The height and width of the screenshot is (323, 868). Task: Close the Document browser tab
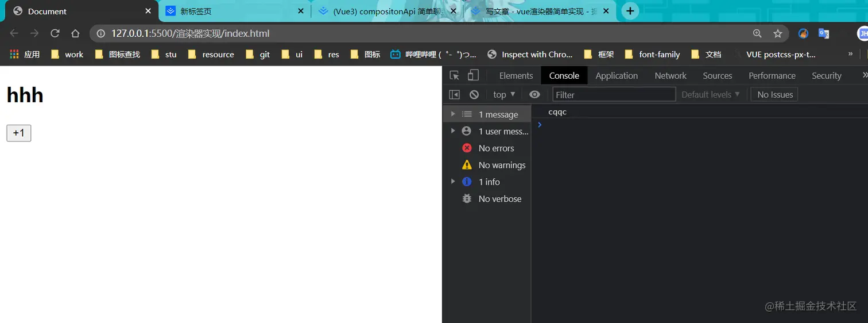[x=148, y=11]
